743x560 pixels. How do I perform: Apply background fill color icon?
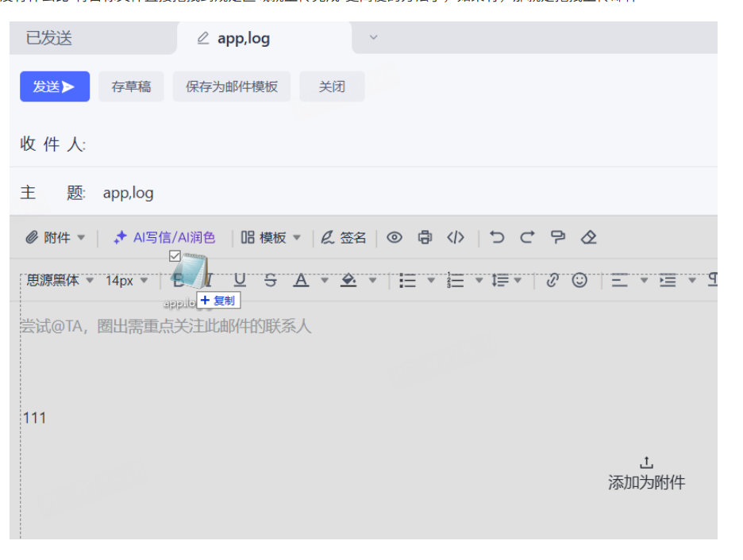point(348,280)
